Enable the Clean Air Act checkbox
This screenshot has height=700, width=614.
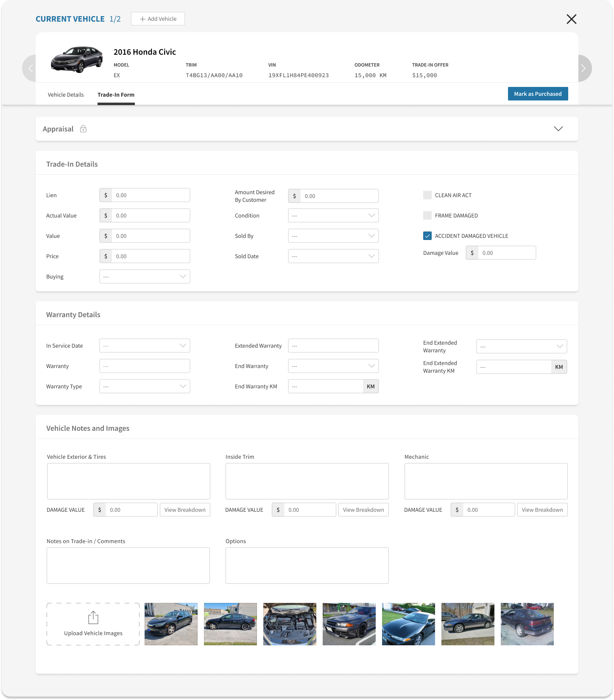pos(427,195)
